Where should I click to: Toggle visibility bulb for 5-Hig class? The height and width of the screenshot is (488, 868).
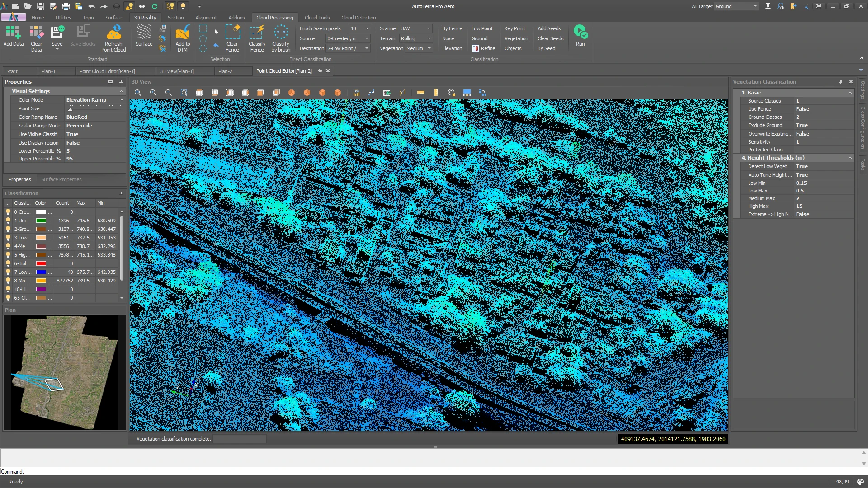pos(8,255)
